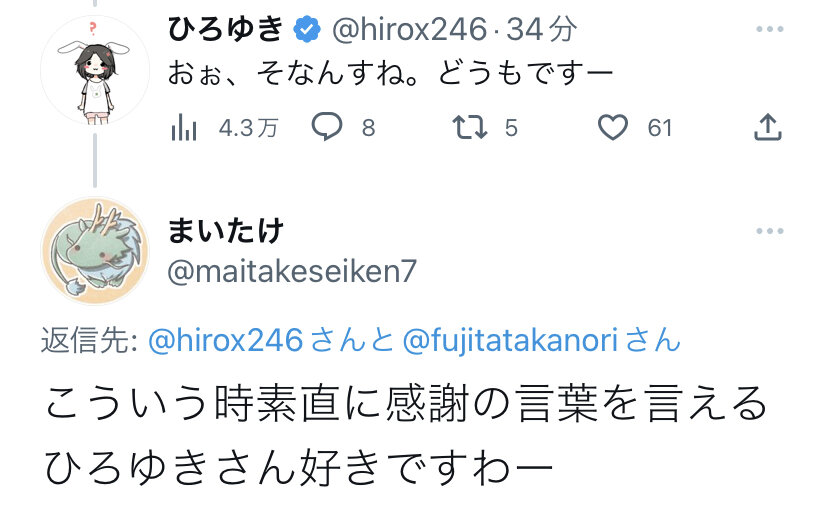
Task: Open the 34分 timestamp link
Action: [x=541, y=29]
